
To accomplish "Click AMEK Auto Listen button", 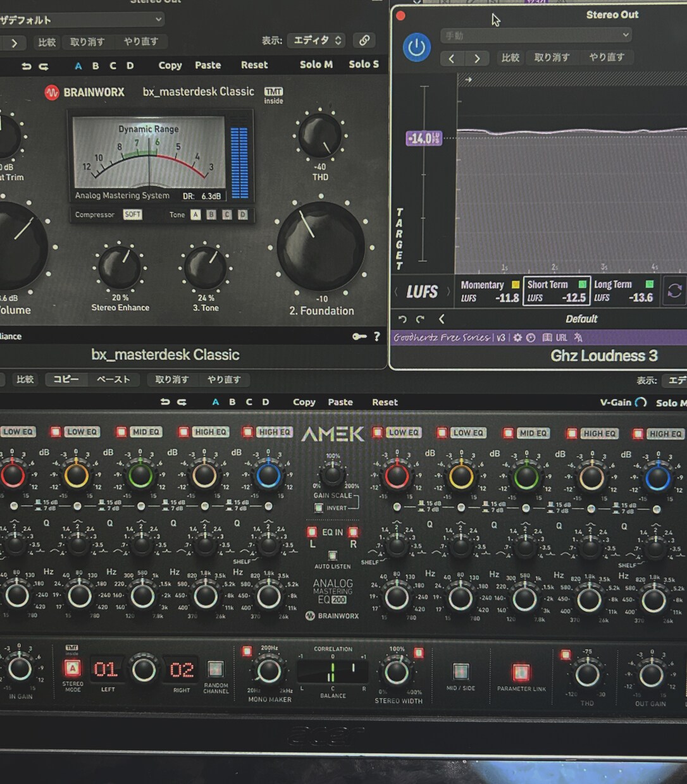I will tap(333, 556).
